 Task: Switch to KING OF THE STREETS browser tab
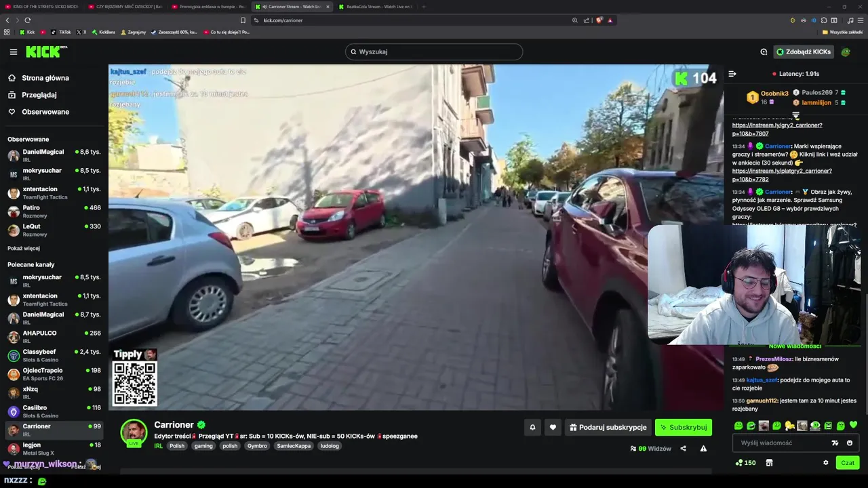pyautogui.click(x=42, y=7)
